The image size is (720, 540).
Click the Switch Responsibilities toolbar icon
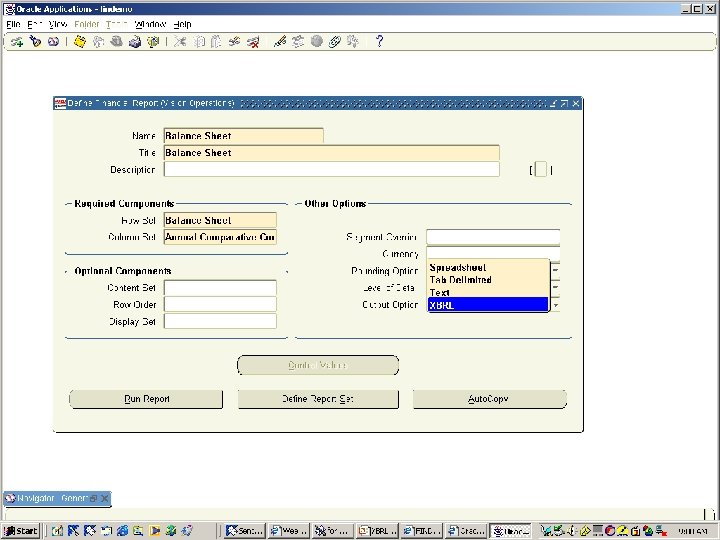[x=116, y=42]
